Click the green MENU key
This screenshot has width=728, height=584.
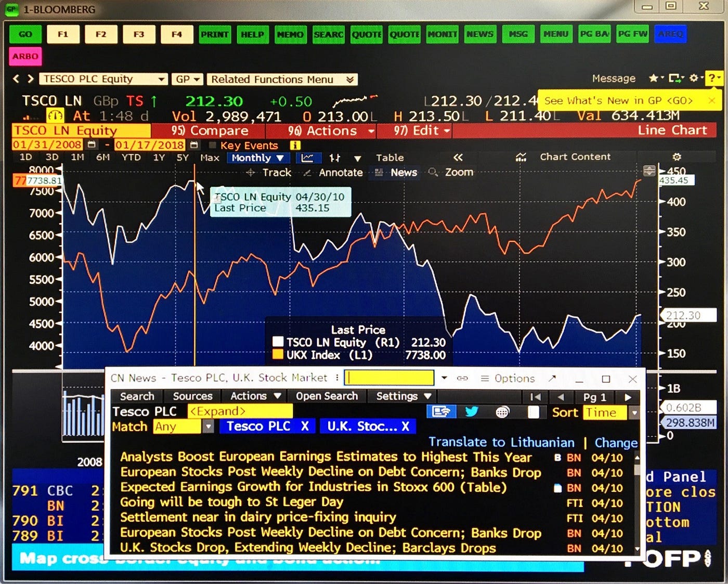(556, 34)
